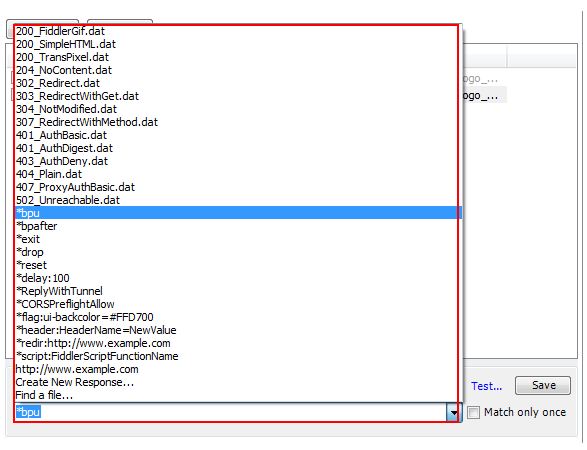Choose 401_AuthBasic.dat item

[238, 135]
